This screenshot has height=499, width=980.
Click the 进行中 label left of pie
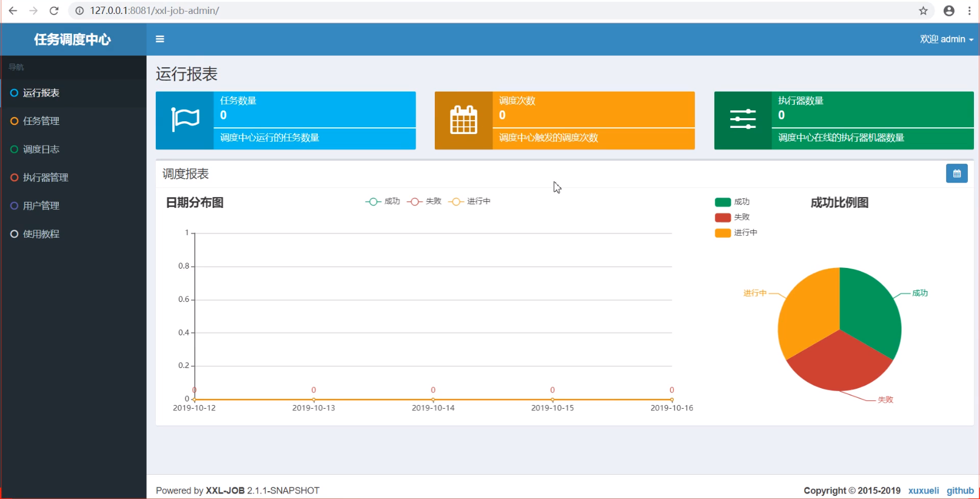[x=755, y=293]
